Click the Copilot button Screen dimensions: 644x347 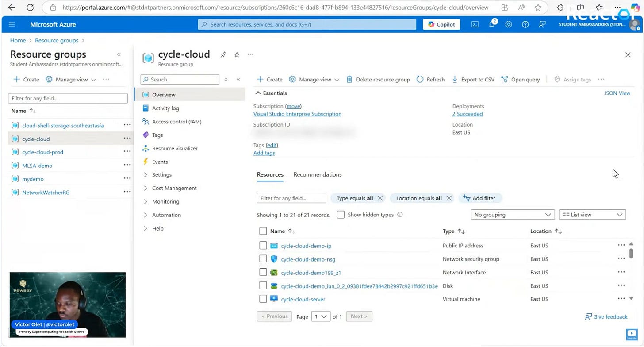pyautogui.click(x=441, y=24)
